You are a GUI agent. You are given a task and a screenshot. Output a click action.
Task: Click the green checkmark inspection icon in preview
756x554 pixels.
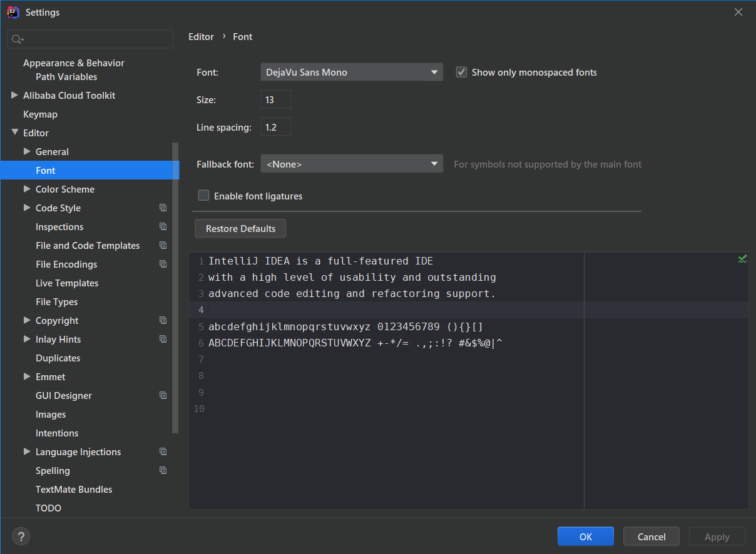[742, 259]
